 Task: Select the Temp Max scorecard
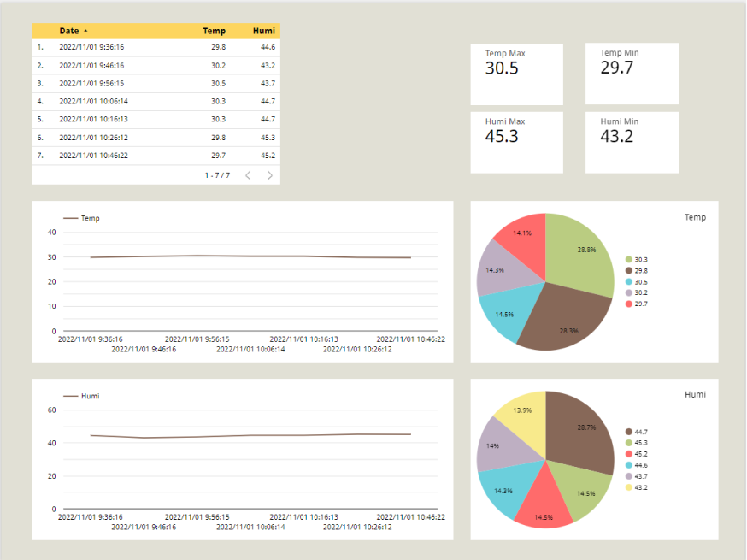516,74
